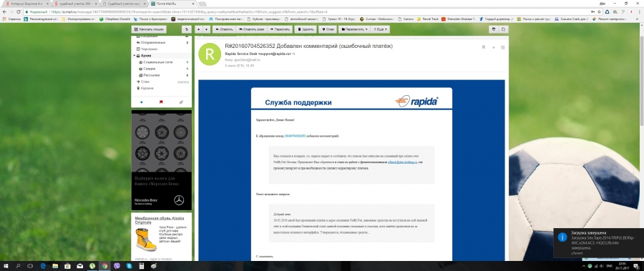The width and height of the screenshot is (644, 271).
Task: Filter messages with attachments paperclip icon
Action: (181, 102)
